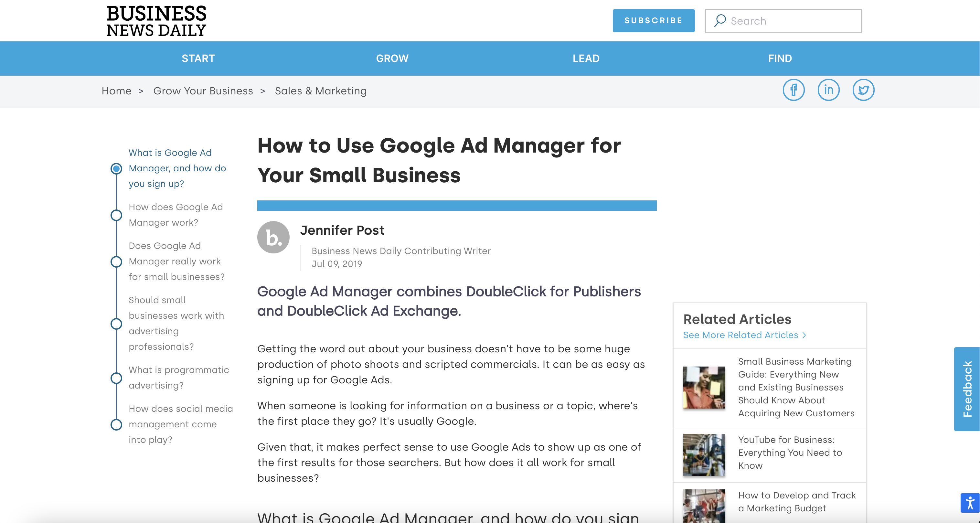980x523 pixels.
Task: Click the date 'Jul 09, 2019'
Action: 337,264
